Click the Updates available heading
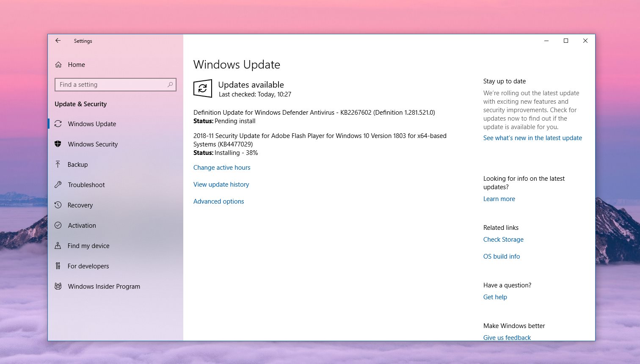Screen dimensions: 640x364 (x=251, y=85)
